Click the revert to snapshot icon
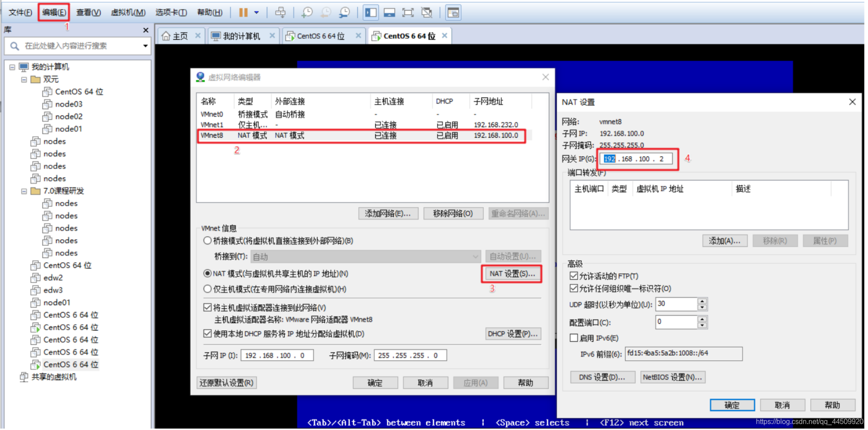 (325, 12)
